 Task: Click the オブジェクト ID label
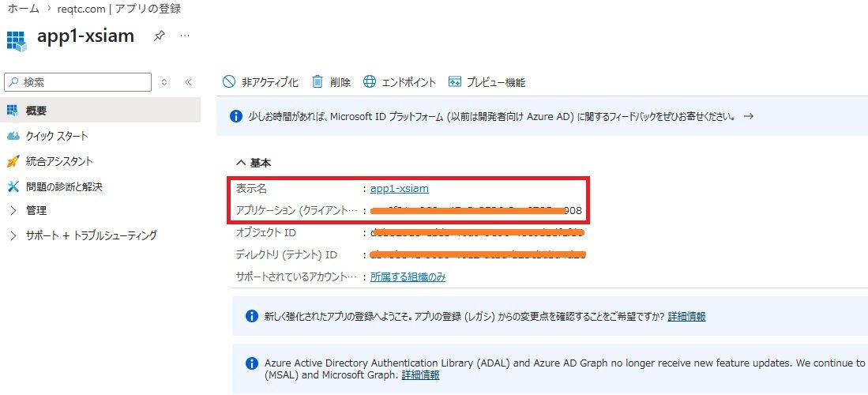(x=265, y=233)
